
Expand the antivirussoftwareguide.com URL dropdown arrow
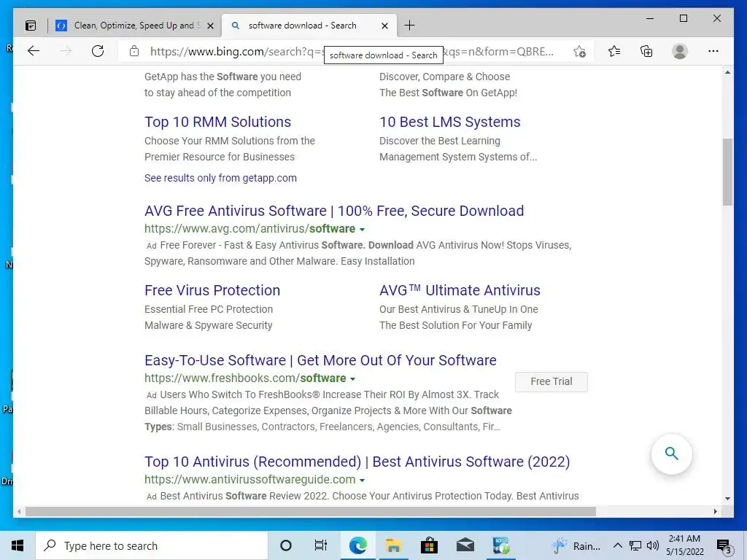(x=362, y=481)
